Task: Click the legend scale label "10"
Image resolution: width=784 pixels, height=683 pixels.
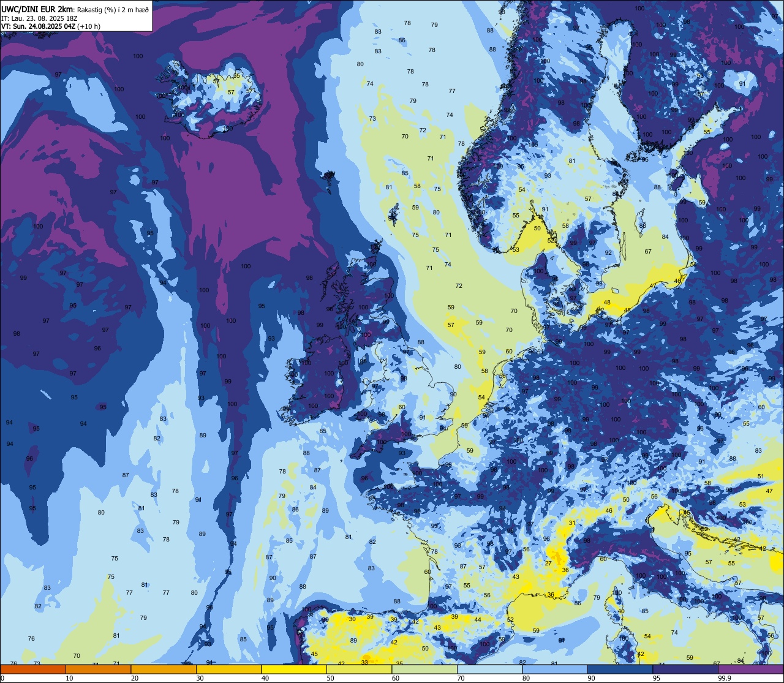Action: coord(69,678)
